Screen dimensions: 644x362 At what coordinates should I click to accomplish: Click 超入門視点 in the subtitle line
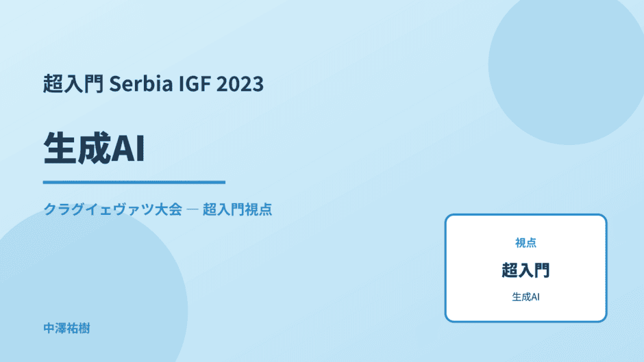tap(237, 209)
